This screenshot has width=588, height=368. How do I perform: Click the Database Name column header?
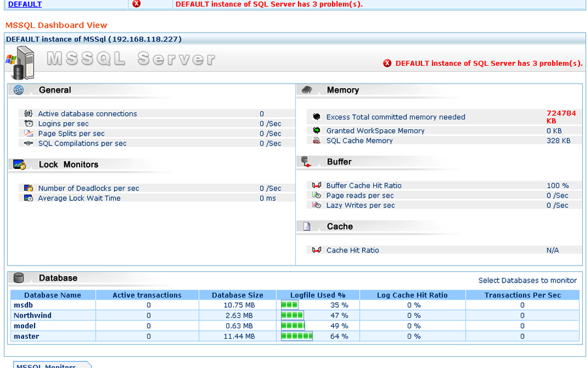coord(52,295)
